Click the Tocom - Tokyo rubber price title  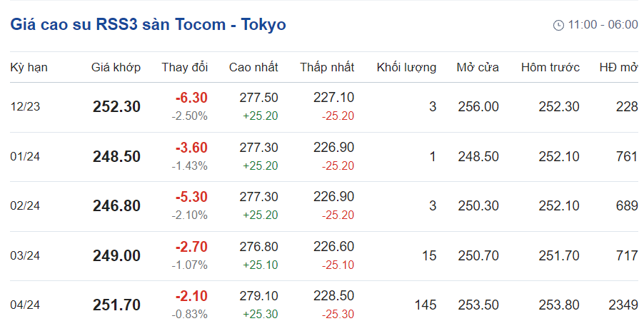click(148, 24)
